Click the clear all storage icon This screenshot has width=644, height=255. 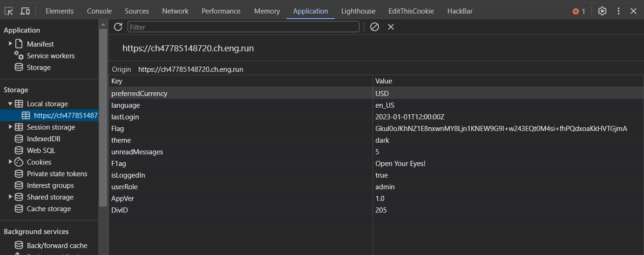[x=374, y=27]
